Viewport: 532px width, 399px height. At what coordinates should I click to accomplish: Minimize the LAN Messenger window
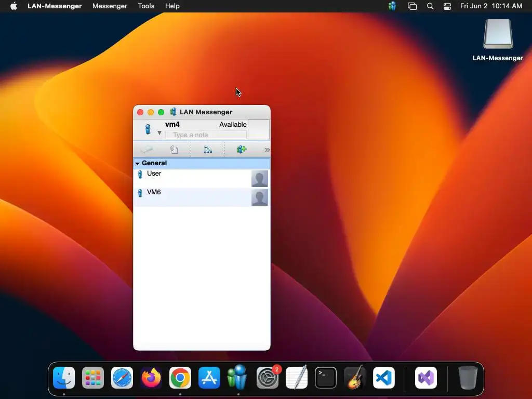(x=151, y=112)
